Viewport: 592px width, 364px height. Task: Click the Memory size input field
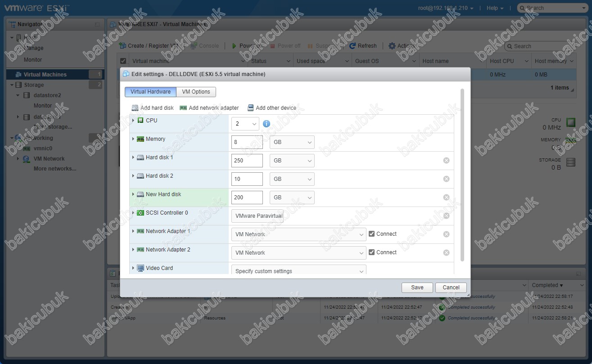(x=247, y=142)
